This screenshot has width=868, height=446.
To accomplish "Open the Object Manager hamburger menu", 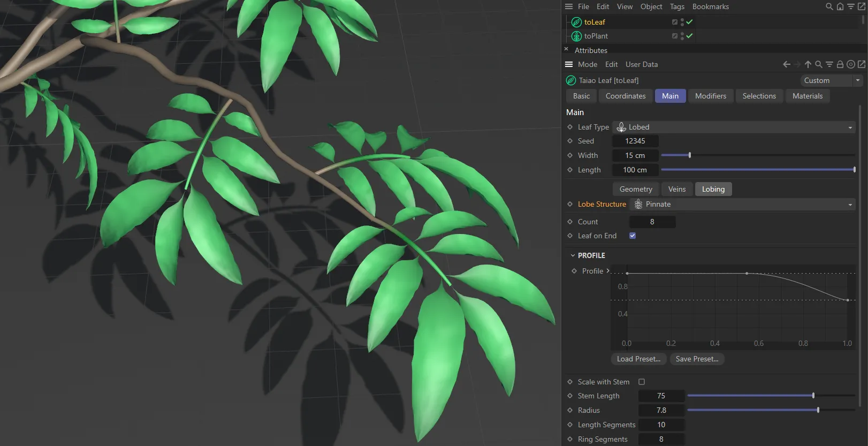I will tap(569, 6).
